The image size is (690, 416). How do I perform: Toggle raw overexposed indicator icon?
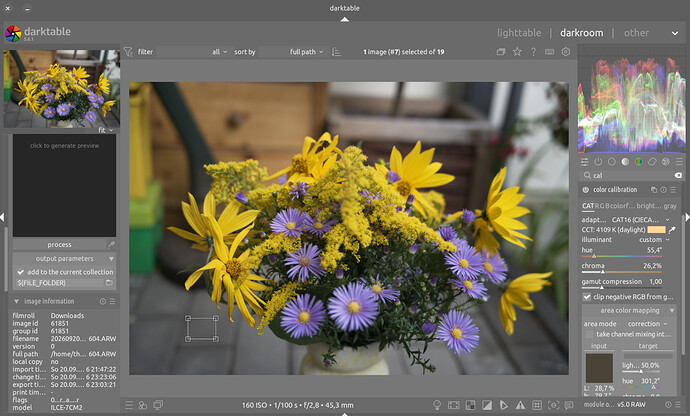coord(470,405)
